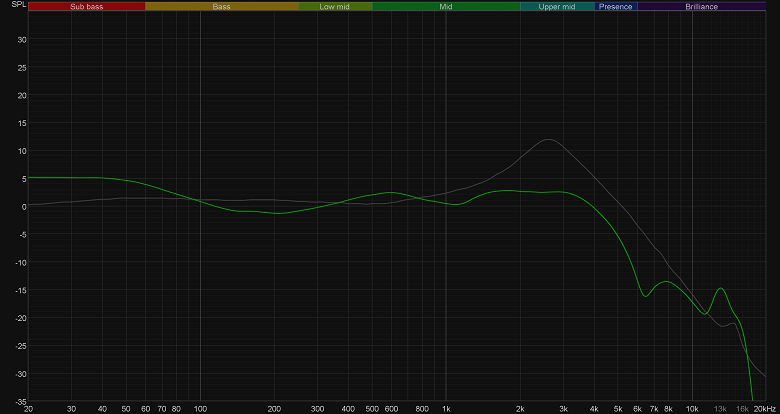Click the 3k frequency tick label
Screen dimensions: 780x414
pos(564,409)
